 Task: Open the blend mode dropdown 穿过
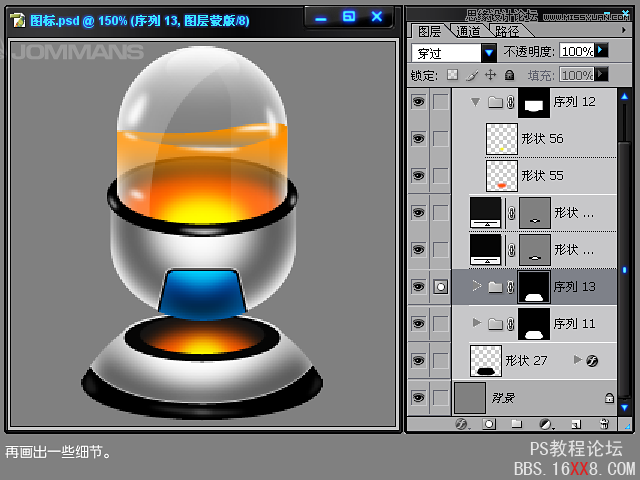[489, 52]
